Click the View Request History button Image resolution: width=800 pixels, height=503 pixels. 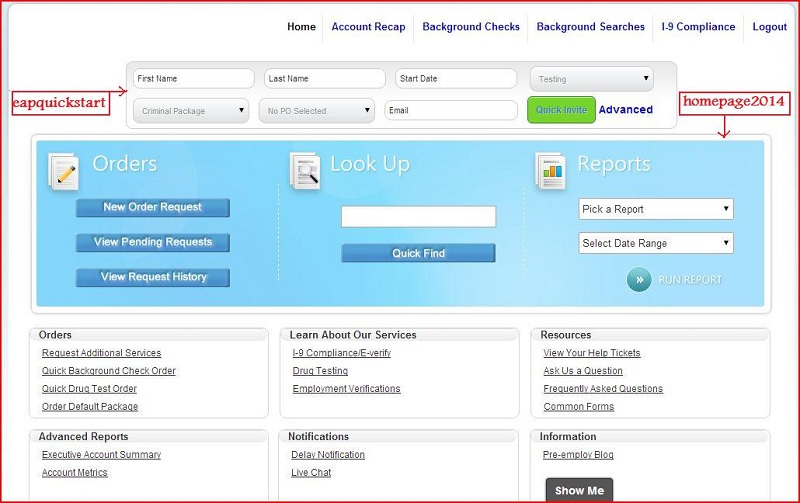(153, 277)
